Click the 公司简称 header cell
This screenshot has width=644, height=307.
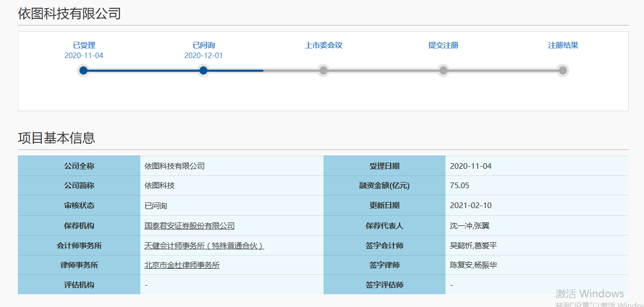coord(79,186)
